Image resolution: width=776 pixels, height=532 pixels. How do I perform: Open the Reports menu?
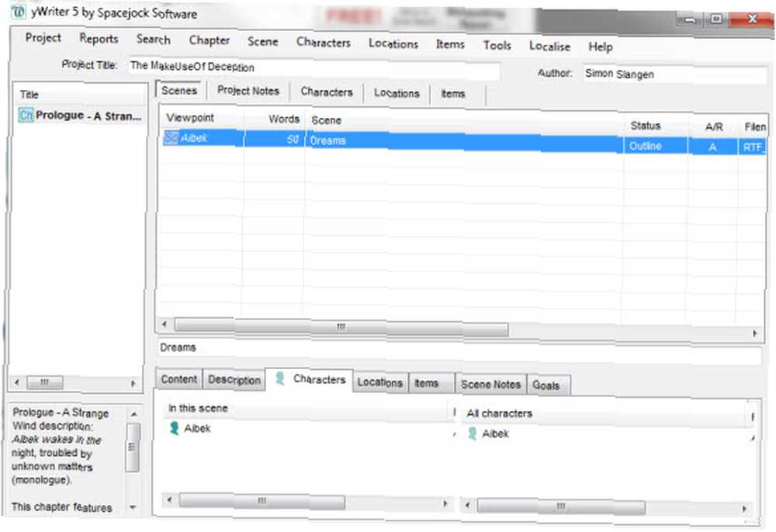pos(99,39)
